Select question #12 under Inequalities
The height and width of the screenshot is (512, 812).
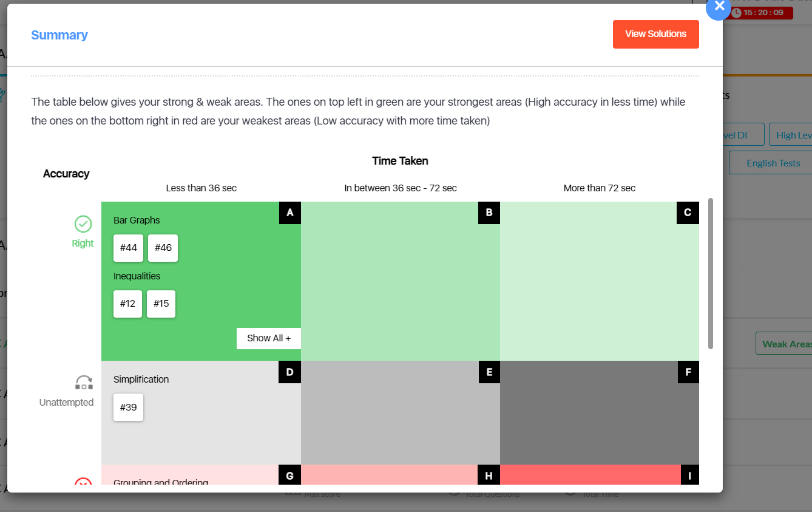click(x=127, y=304)
